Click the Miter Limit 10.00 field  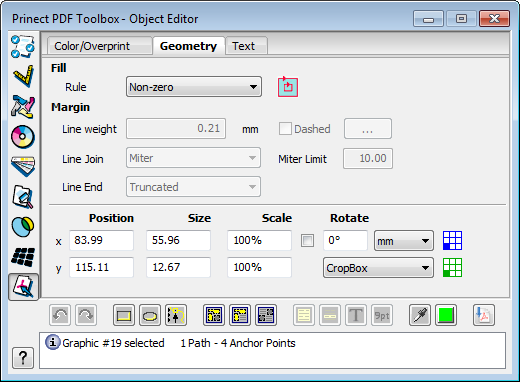coord(368,158)
